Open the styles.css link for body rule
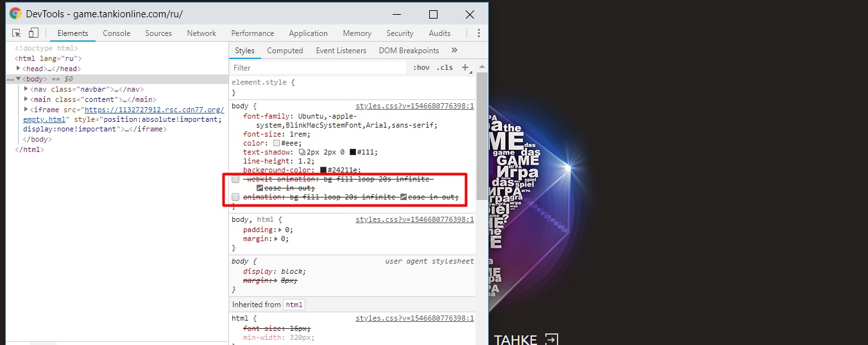The width and height of the screenshot is (868, 345). pyautogui.click(x=414, y=106)
